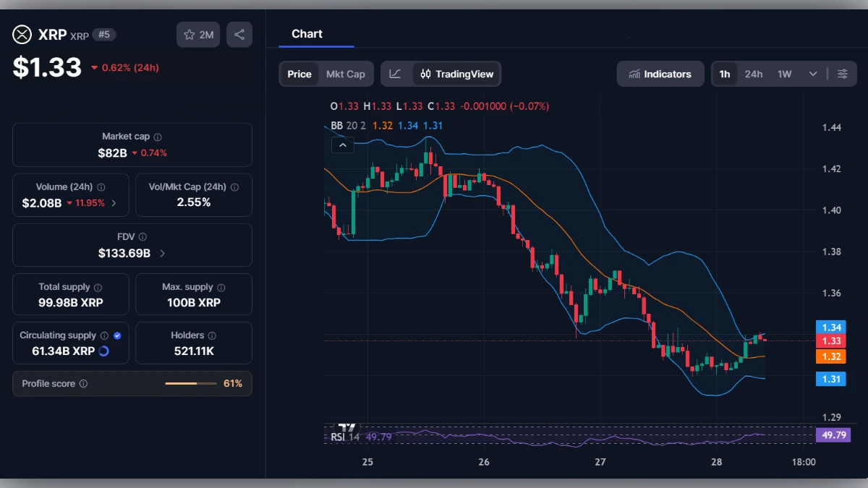Select the Chart tab

pyautogui.click(x=307, y=33)
